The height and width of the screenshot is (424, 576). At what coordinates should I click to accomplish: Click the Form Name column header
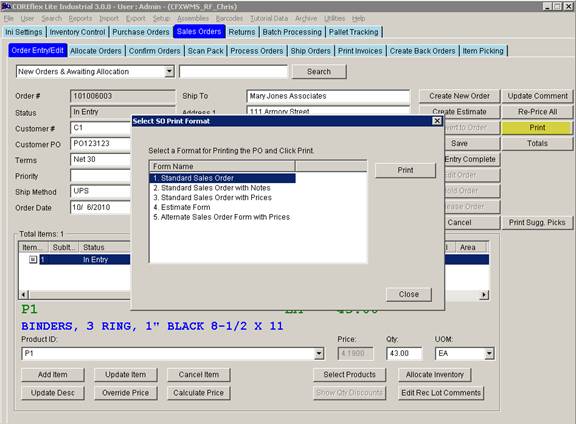point(222,166)
